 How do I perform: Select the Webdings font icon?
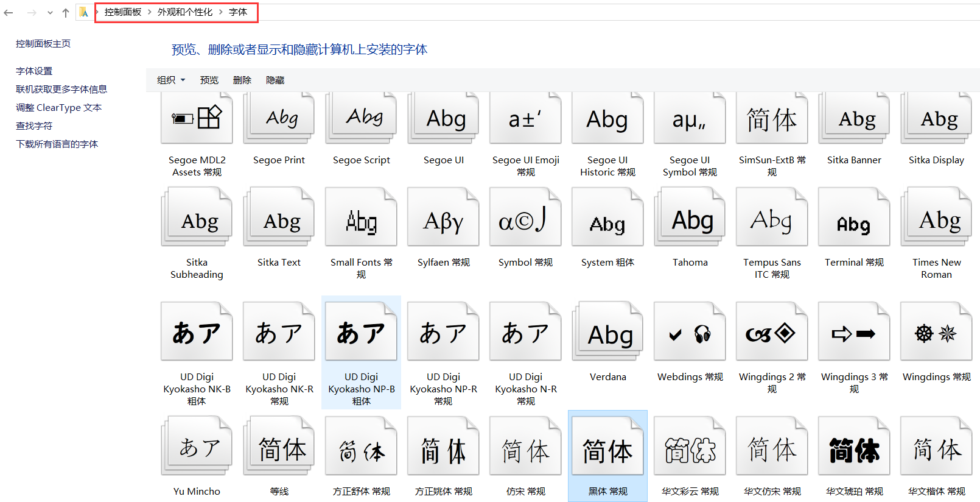pyautogui.click(x=690, y=331)
